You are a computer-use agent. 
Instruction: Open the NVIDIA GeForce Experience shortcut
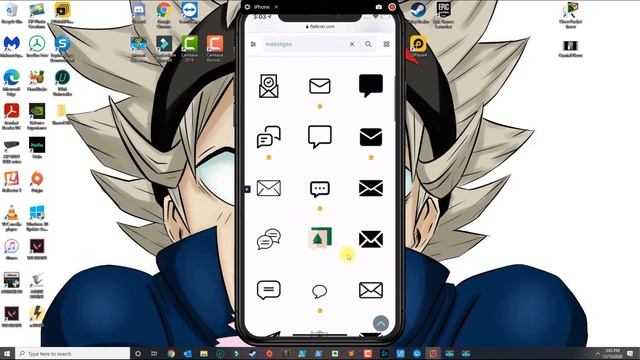pos(37,116)
